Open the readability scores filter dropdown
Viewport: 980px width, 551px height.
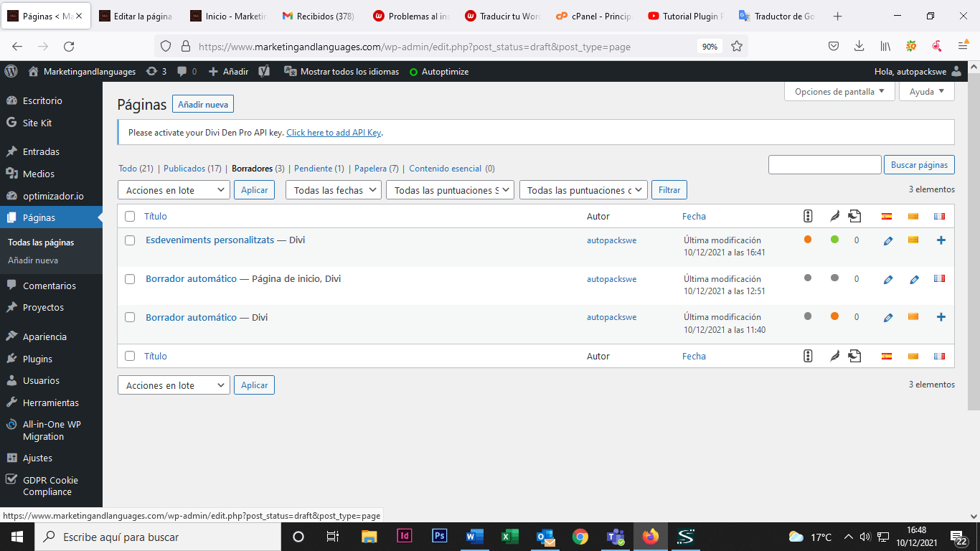[x=583, y=190]
